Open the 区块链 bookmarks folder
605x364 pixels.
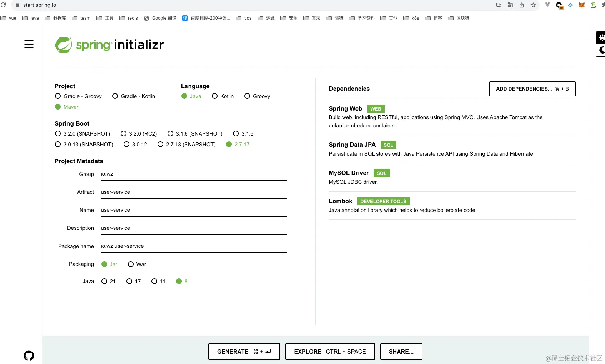[459, 18]
